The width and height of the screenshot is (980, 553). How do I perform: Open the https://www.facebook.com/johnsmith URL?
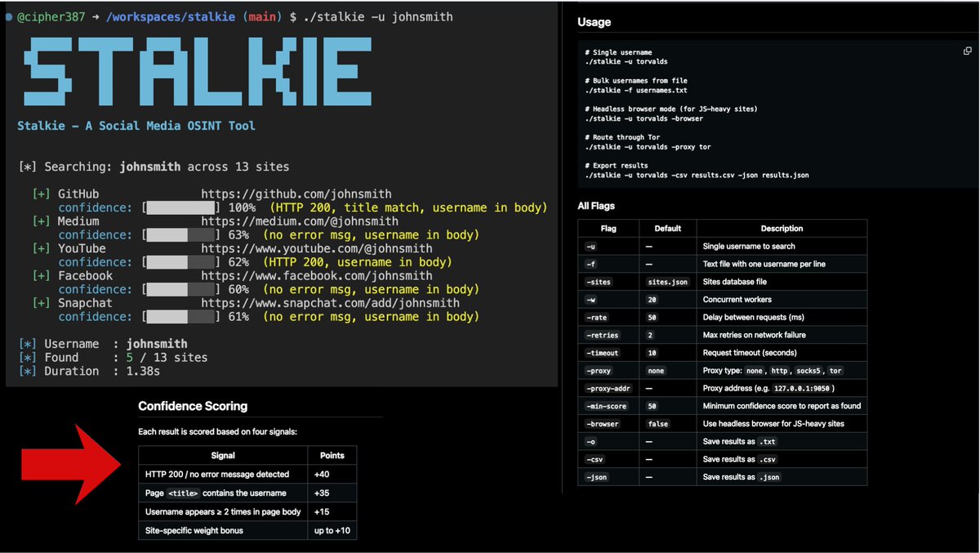317,275
